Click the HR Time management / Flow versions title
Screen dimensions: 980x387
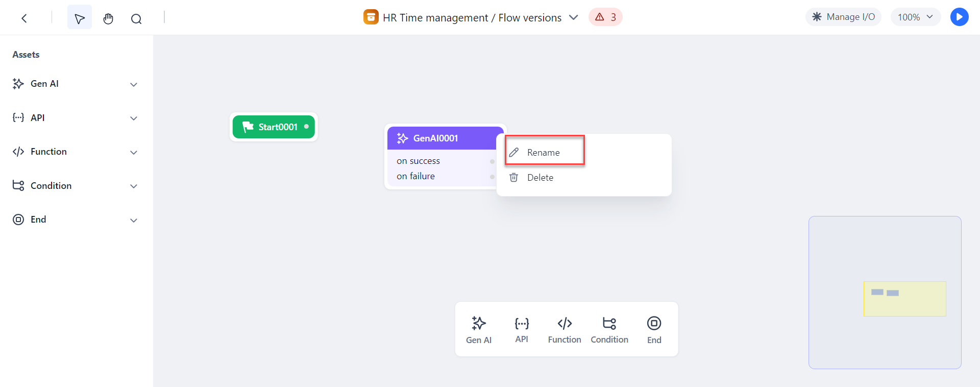[472, 17]
